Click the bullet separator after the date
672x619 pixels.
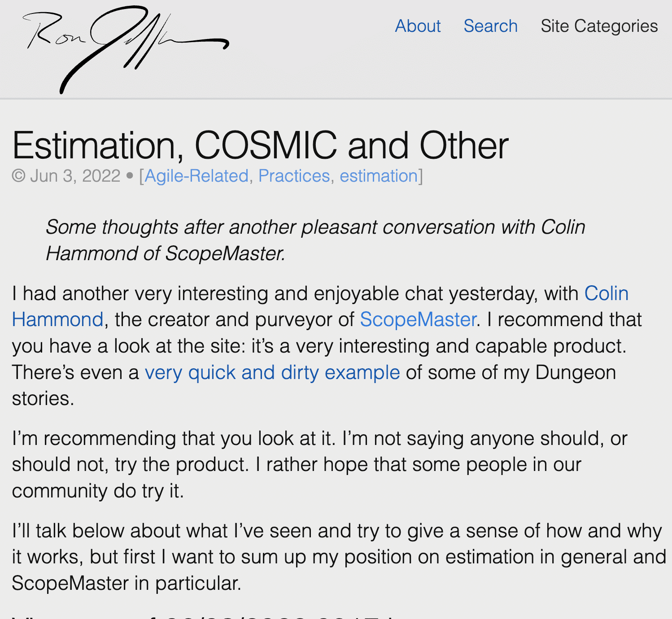[x=130, y=176]
